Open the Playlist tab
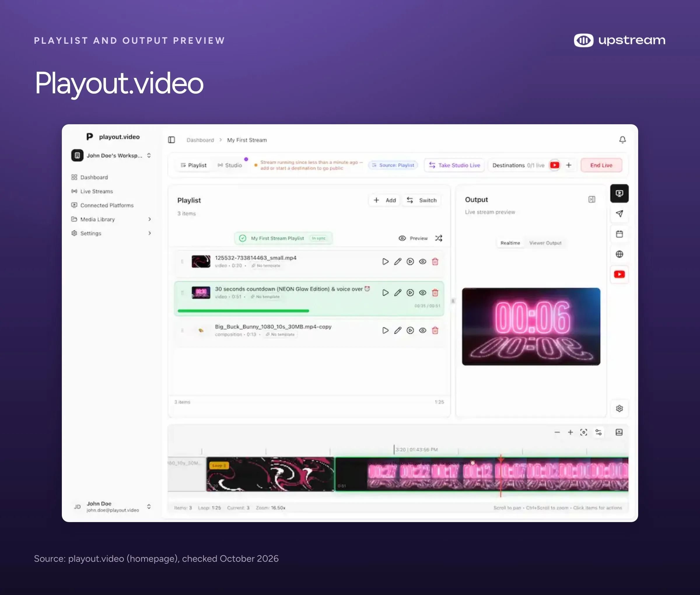 point(193,165)
